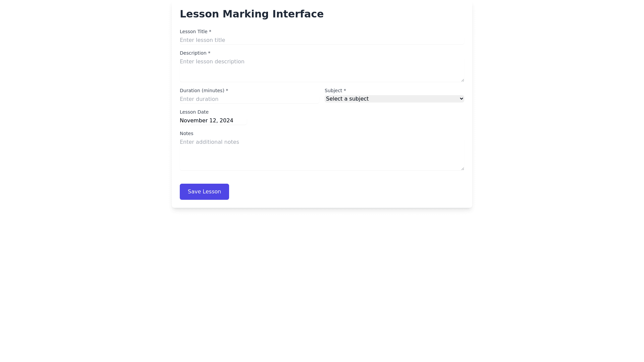
Task: Focus the Description text area
Action: point(322,70)
